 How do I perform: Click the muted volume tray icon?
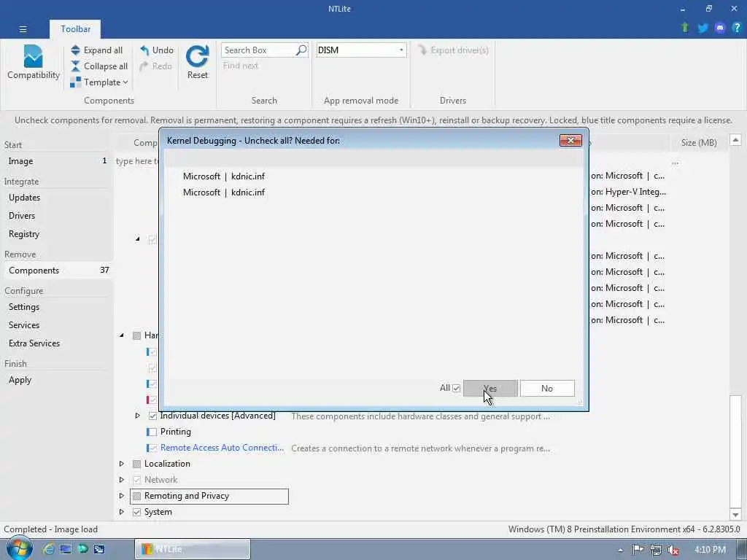tap(673, 550)
